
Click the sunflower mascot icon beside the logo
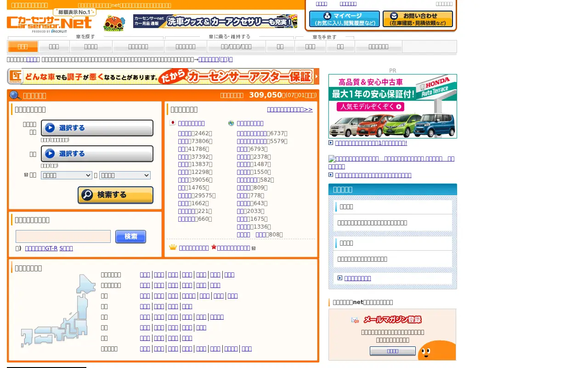click(x=114, y=23)
